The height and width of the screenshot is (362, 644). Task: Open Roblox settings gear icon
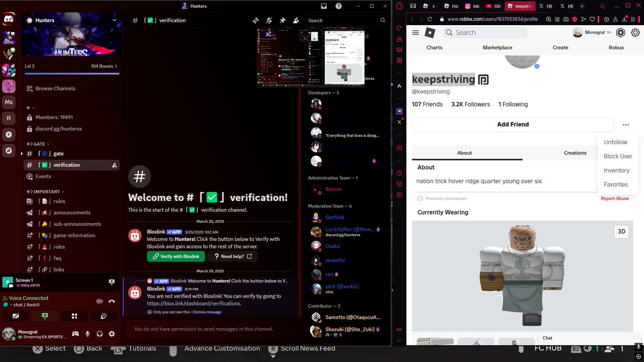(635, 33)
